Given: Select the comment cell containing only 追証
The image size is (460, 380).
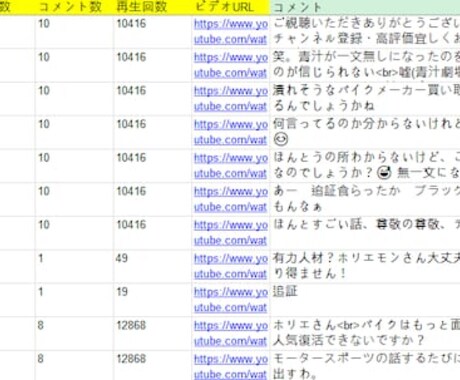Looking at the screenshot, I should click(365, 300).
